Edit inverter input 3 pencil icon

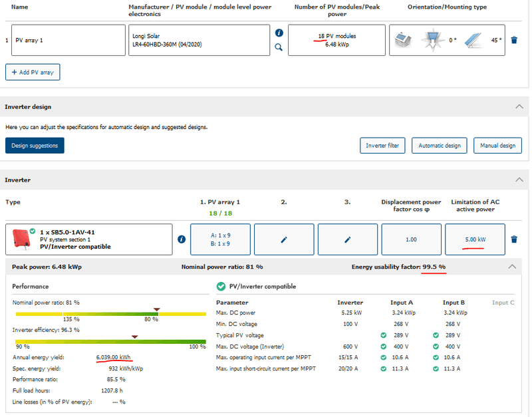click(x=348, y=239)
